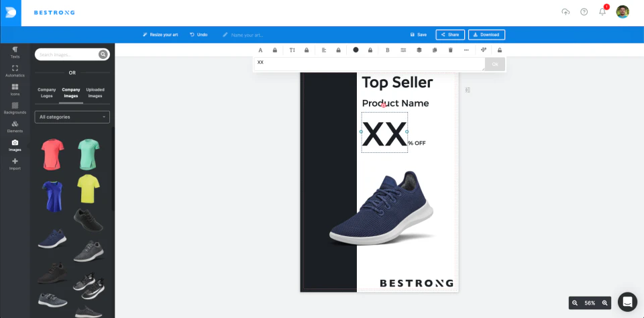Open the black text color swatch

(356, 50)
